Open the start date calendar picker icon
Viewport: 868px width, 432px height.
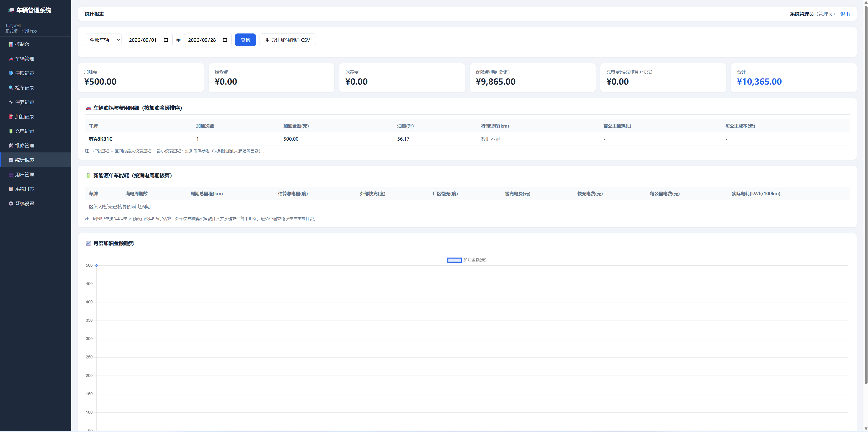tap(166, 40)
